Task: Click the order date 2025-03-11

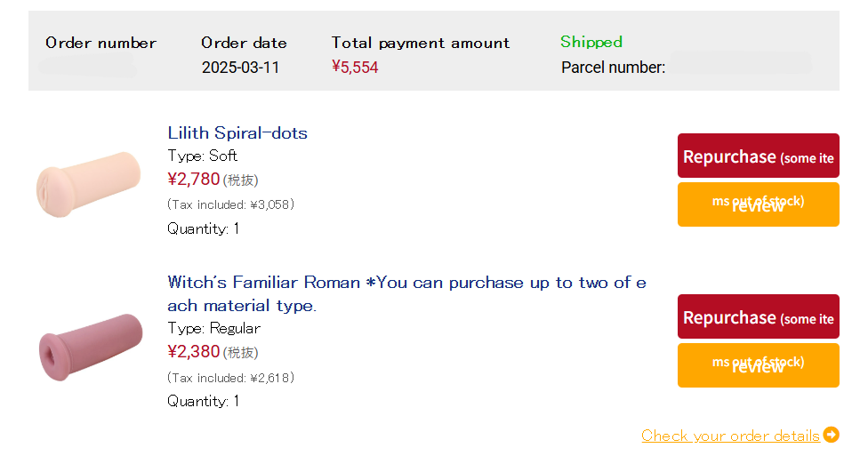Action: tap(240, 68)
